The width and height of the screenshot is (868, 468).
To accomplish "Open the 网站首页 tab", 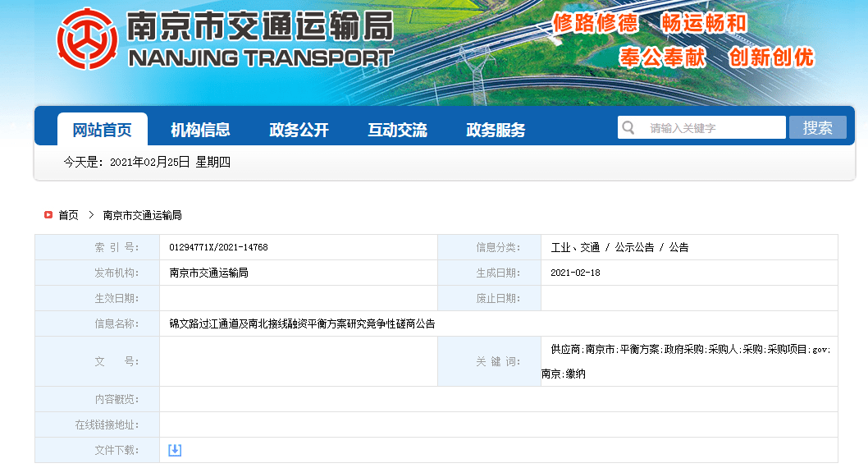I will (103, 130).
